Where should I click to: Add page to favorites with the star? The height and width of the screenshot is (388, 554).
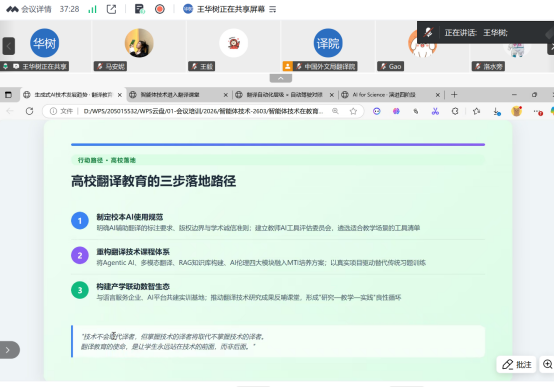pyautogui.click(x=353, y=111)
